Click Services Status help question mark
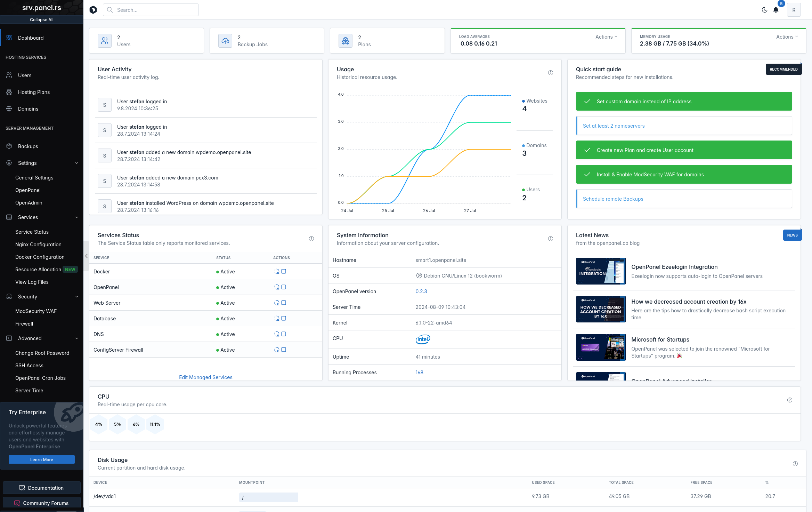This screenshot has height=512, width=812. point(311,239)
